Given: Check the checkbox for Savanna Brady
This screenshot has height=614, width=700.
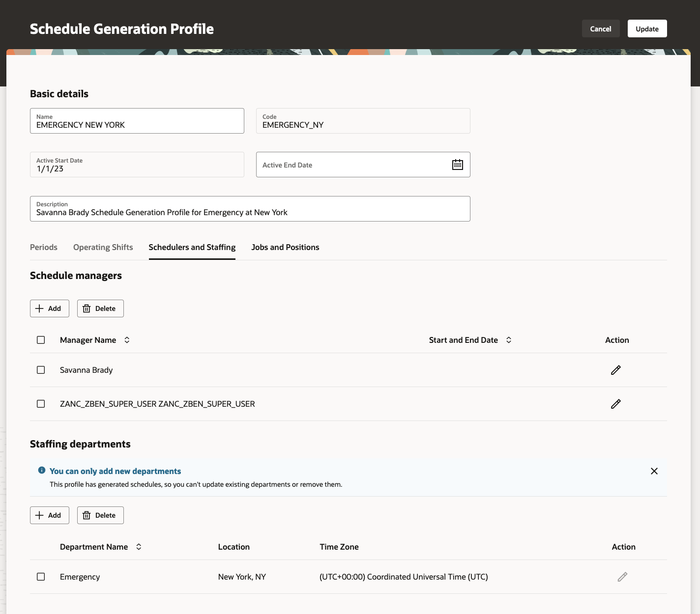Looking at the screenshot, I should pyautogui.click(x=41, y=370).
